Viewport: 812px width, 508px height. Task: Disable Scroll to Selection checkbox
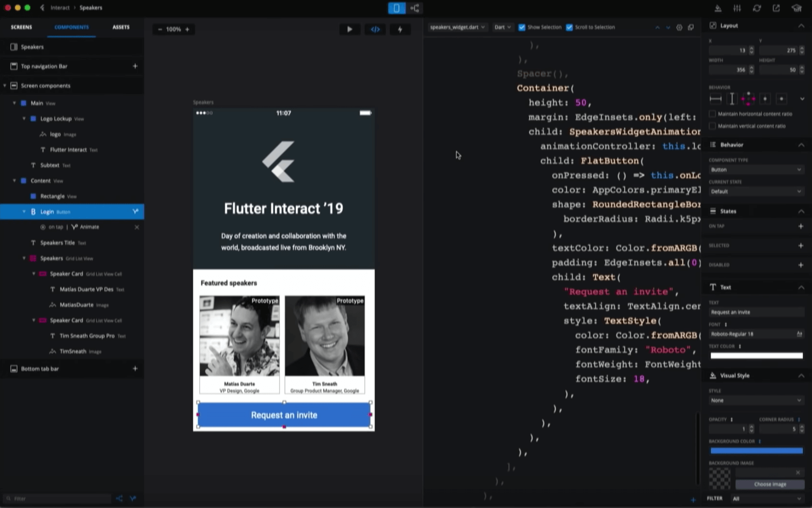[569, 27]
